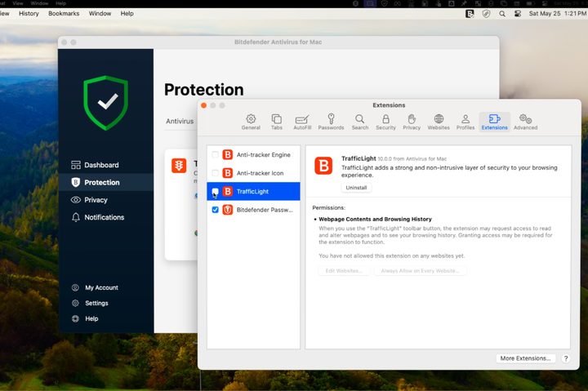
Task: Open the Privacy preferences pane in Safari
Action: [412, 122]
